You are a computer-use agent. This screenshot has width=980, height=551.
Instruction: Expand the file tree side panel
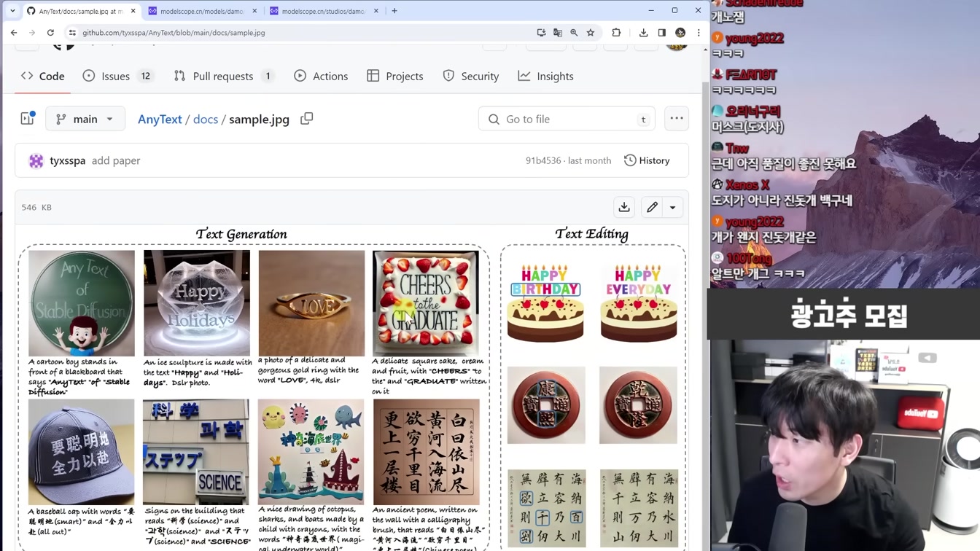click(x=28, y=119)
